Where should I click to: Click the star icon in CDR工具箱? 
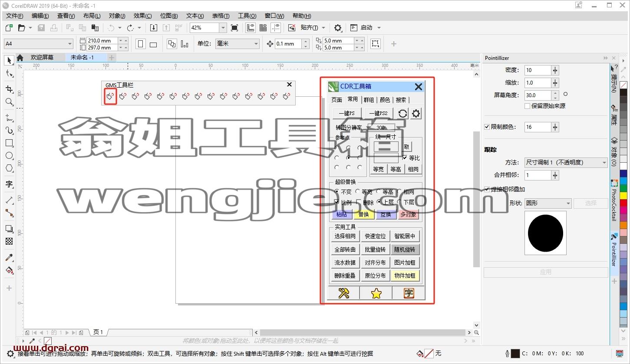[x=376, y=293]
